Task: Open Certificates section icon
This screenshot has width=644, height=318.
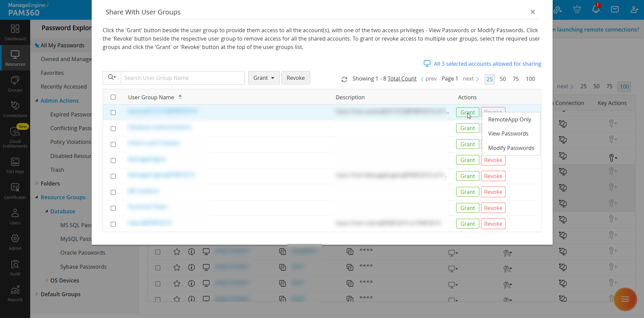Action: pos(15,191)
